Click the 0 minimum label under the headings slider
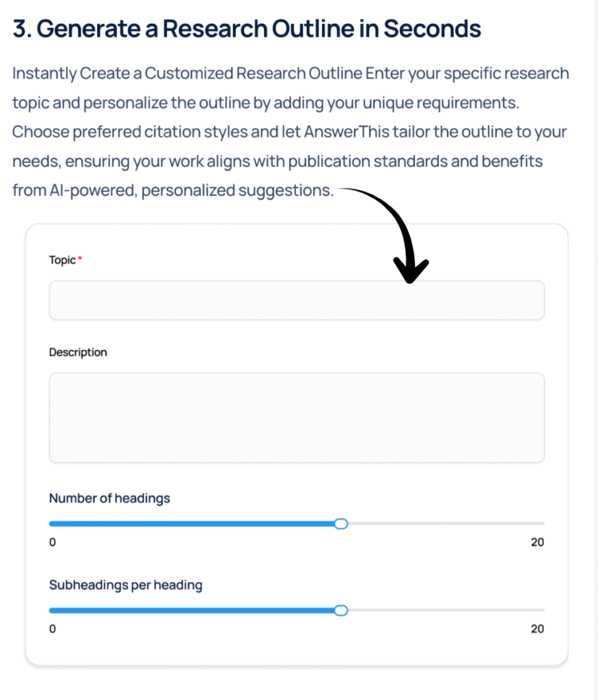Viewport: 598px width, 700px height. (53, 543)
